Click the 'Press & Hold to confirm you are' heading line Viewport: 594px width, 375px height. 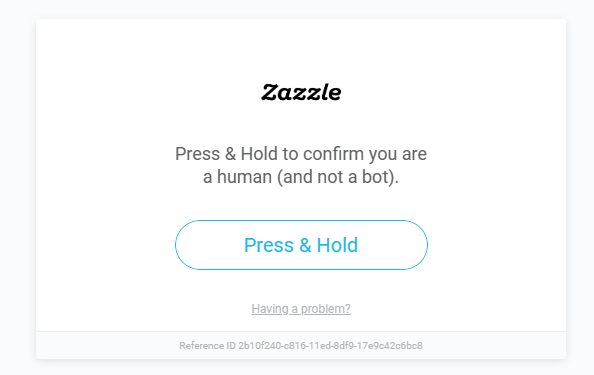tap(301, 154)
